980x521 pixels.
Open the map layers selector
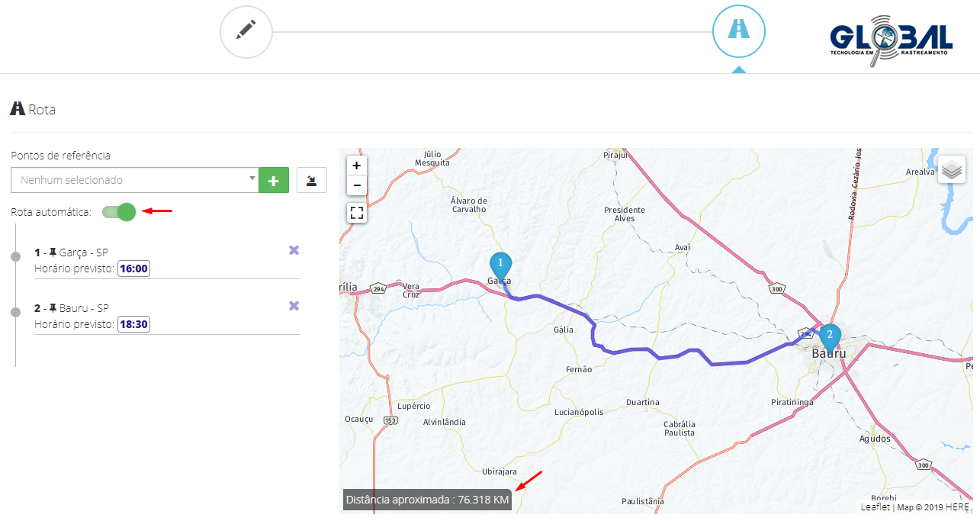pyautogui.click(x=951, y=169)
